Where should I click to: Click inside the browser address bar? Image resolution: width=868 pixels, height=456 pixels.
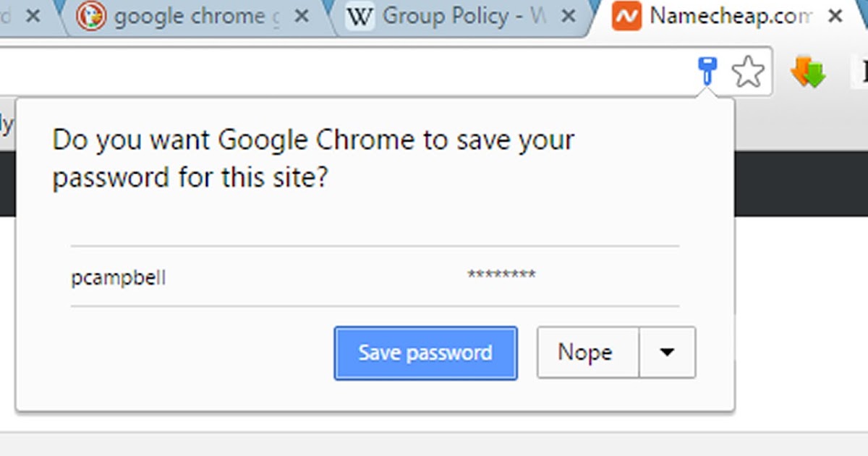coord(325,70)
